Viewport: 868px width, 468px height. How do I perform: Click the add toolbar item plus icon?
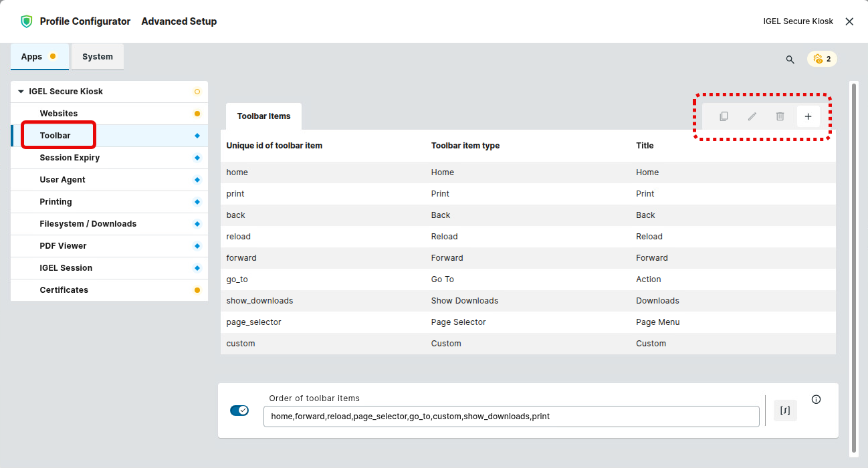tap(808, 116)
